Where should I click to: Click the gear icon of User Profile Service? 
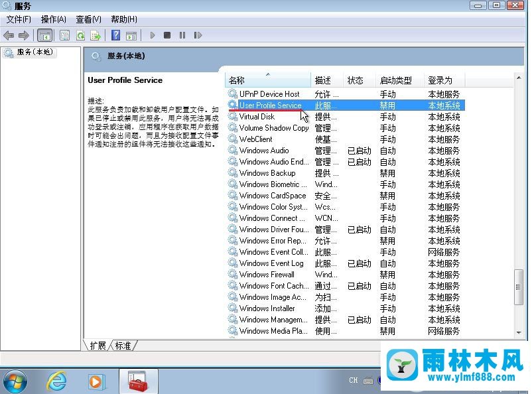pyautogui.click(x=232, y=105)
